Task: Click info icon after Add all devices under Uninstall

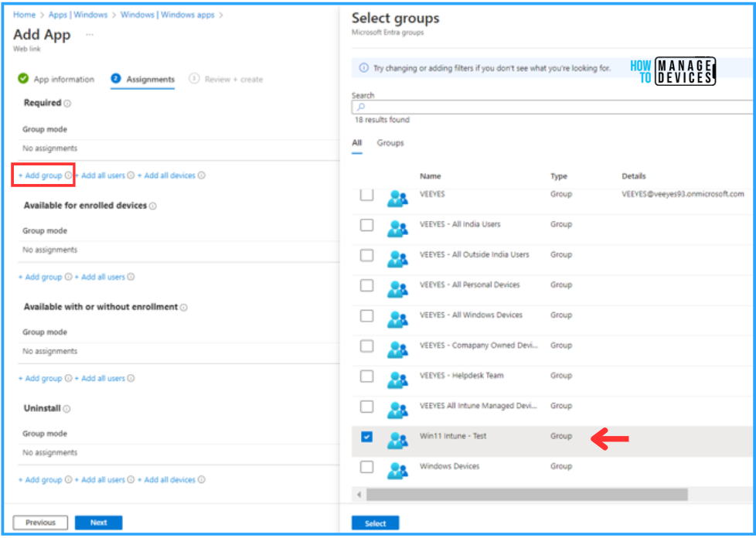Action: point(202,480)
